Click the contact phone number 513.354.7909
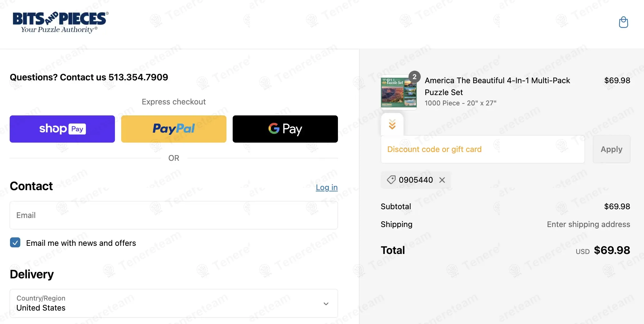Image resolution: width=644 pixels, height=324 pixels. (138, 77)
